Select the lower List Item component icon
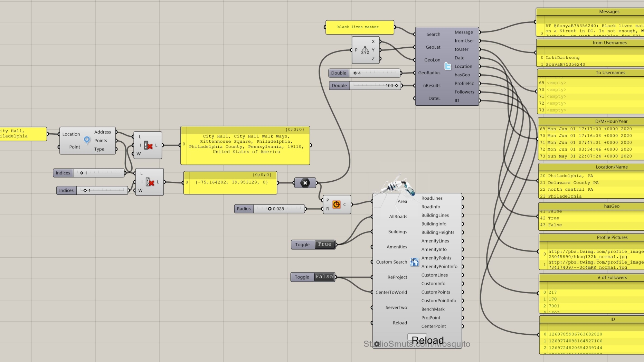This screenshot has height=362, width=644. tap(150, 182)
